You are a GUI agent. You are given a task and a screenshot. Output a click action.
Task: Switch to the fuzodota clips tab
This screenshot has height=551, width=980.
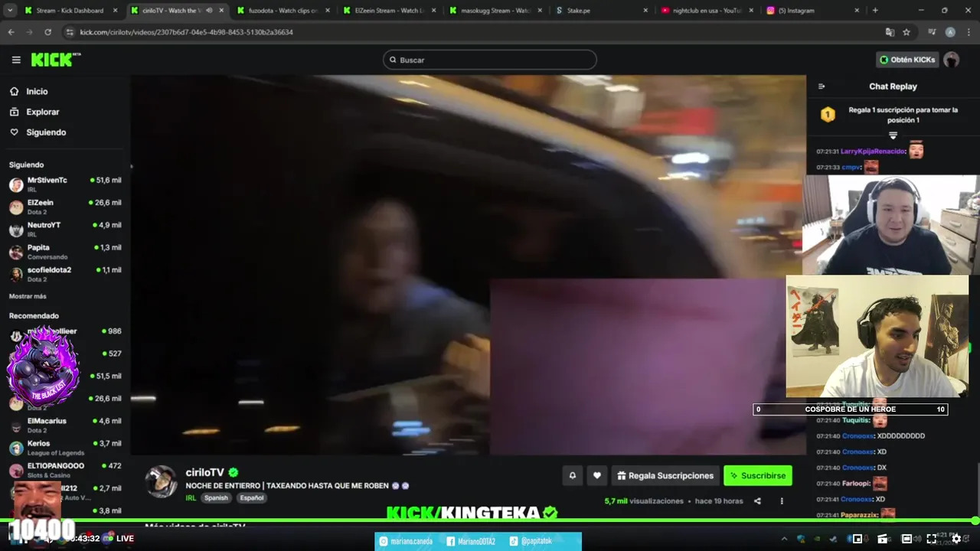point(283,11)
